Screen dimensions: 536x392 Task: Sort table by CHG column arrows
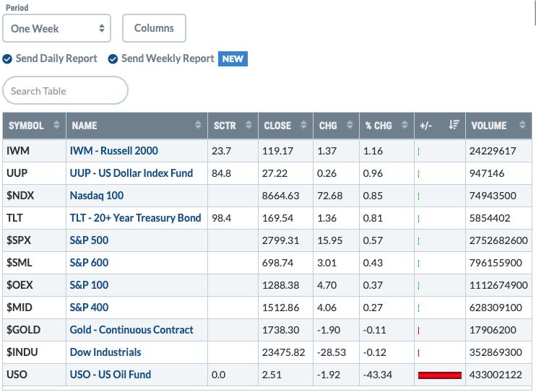pyautogui.click(x=350, y=125)
